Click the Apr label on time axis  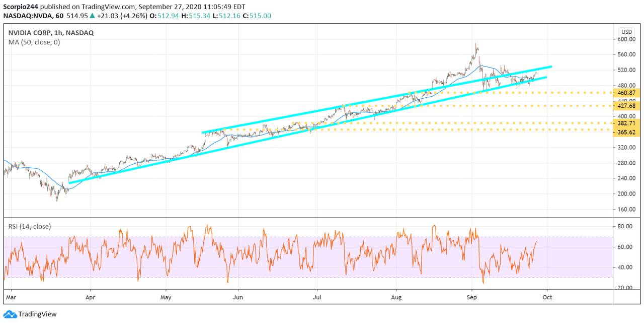[x=91, y=297]
